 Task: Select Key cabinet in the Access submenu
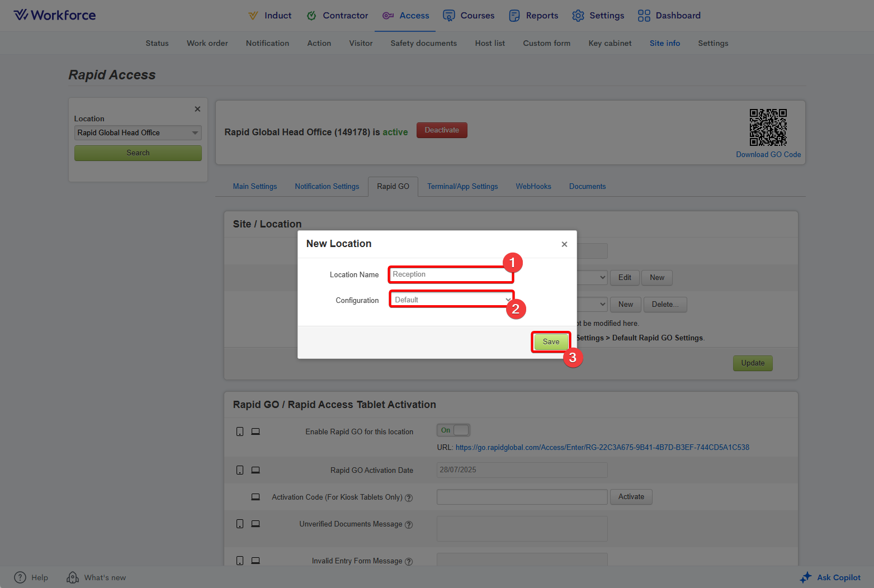coord(610,44)
